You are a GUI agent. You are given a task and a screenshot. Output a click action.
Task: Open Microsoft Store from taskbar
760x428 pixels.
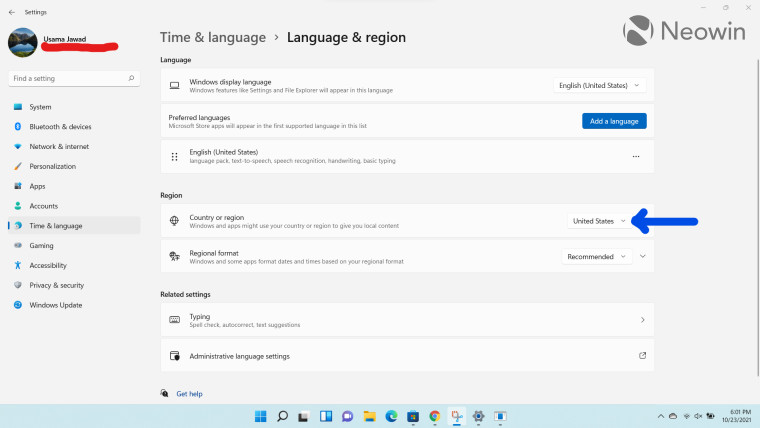coord(413,416)
